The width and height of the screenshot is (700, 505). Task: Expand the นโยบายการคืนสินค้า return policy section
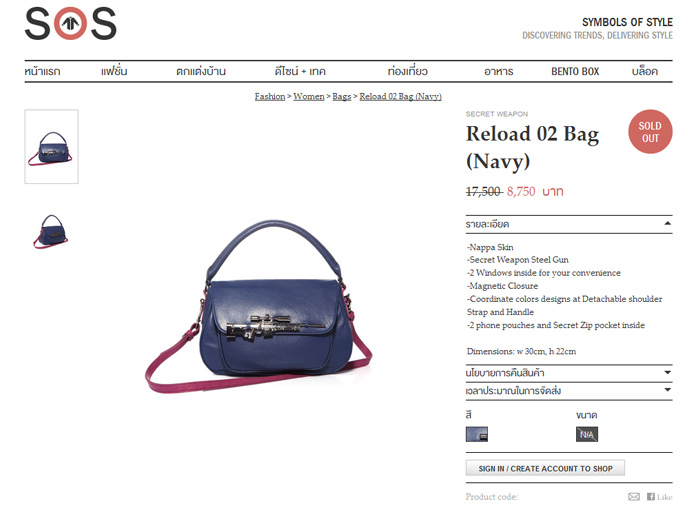tap(569, 373)
